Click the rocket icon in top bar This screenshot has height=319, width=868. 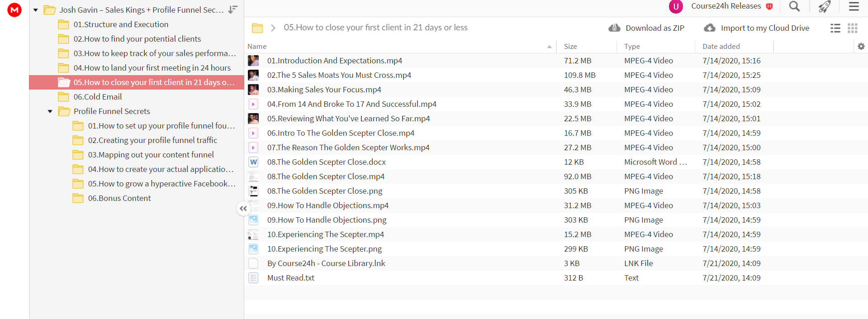click(825, 6)
